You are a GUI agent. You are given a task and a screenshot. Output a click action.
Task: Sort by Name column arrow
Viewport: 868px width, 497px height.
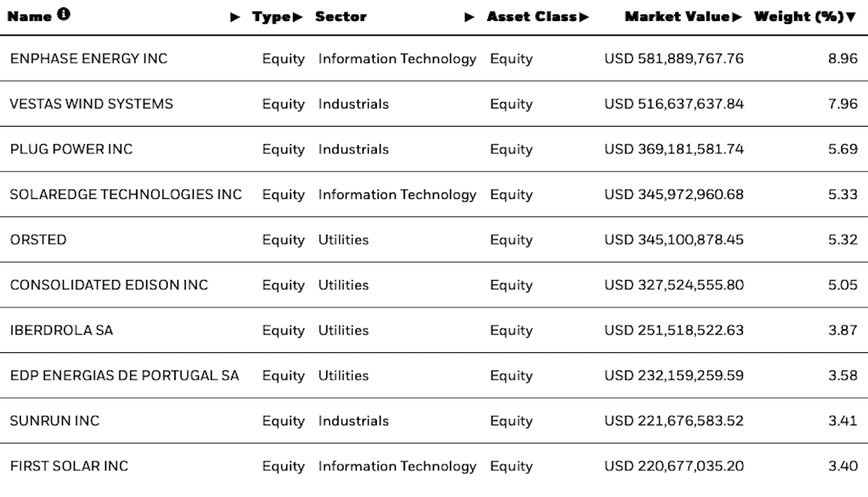[x=235, y=17]
